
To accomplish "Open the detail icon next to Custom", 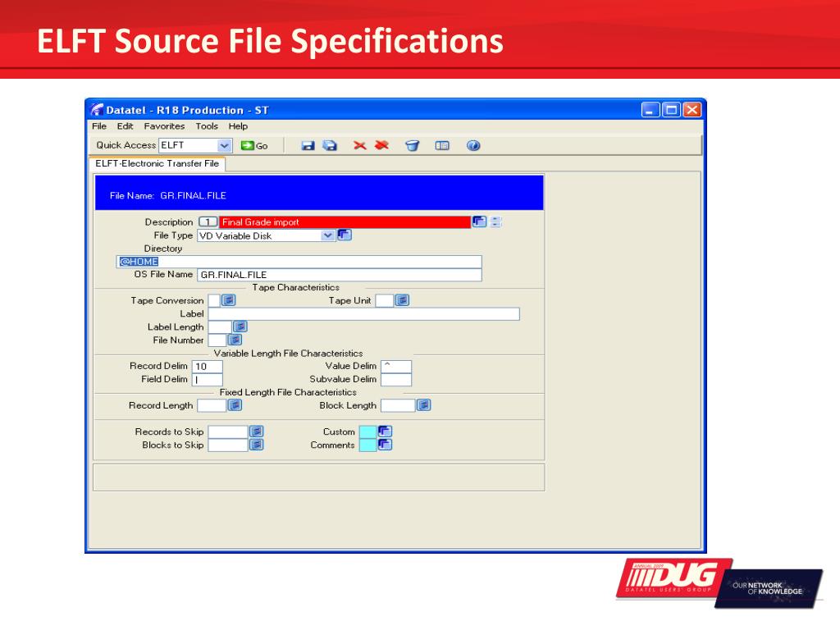I will click(x=386, y=431).
